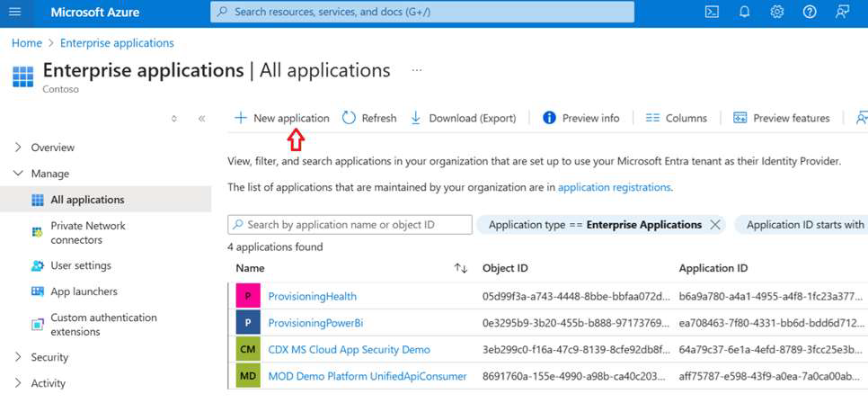Viewport: 868px width, 403px height.
Task: Click the Microsoft Azure logo text
Action: click(x=95, y=13)
